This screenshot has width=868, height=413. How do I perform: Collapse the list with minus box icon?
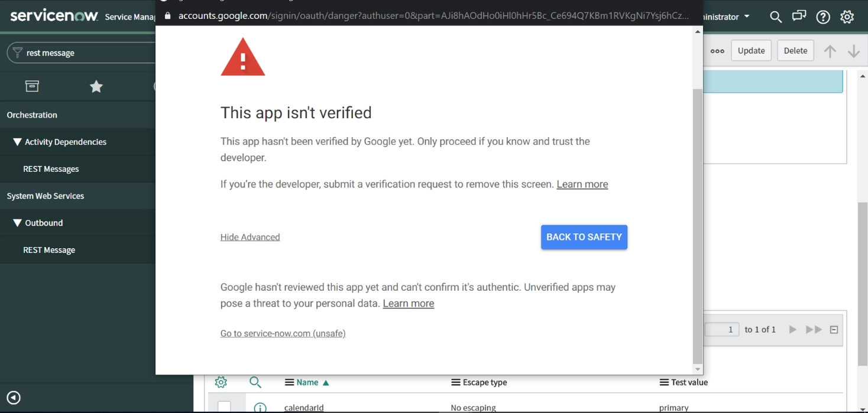click(834, 330)
